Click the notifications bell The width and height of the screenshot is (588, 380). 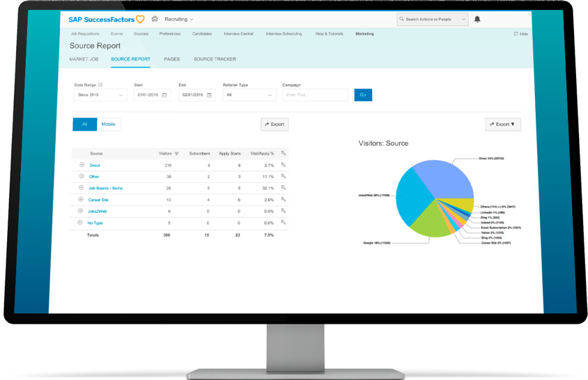pos(477,19)
